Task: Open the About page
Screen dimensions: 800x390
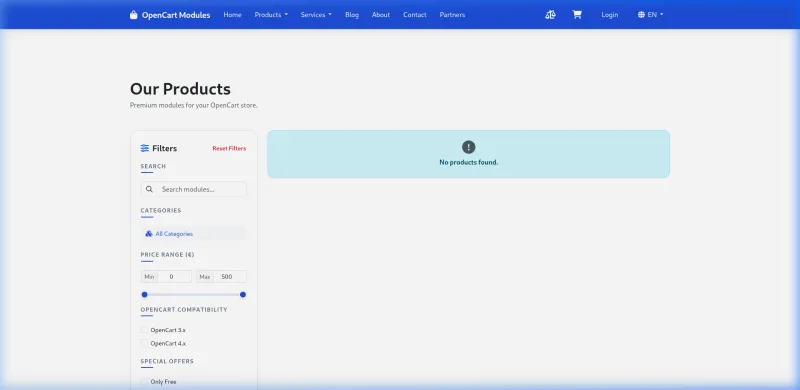Action: tap(381, 15)
